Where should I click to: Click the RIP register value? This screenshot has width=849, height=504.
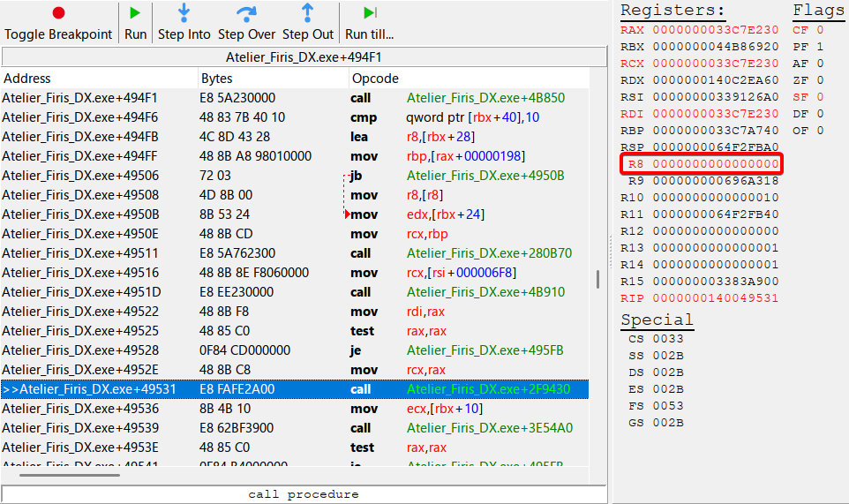pyautogui.click(x=716, y=298)
